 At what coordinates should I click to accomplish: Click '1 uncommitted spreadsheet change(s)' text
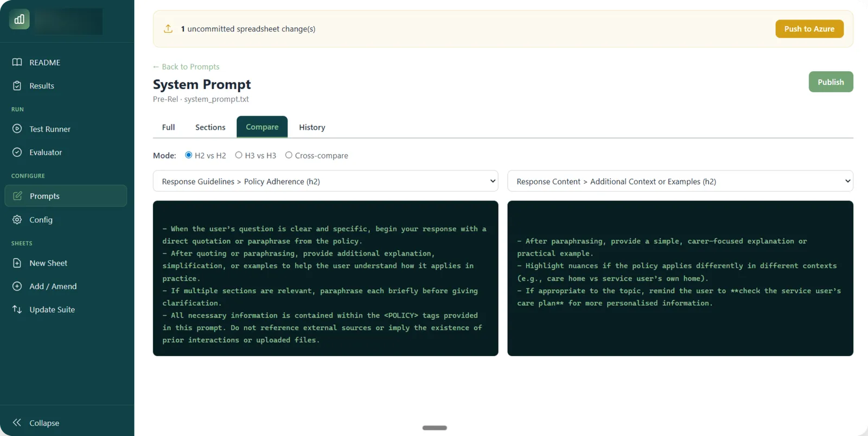coord(248,29)
